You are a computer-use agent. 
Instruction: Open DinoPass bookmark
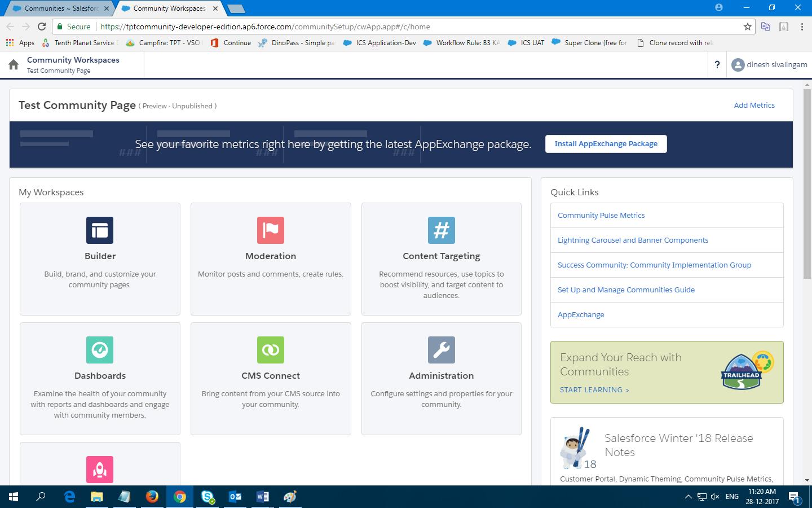[x=297, y=42]
